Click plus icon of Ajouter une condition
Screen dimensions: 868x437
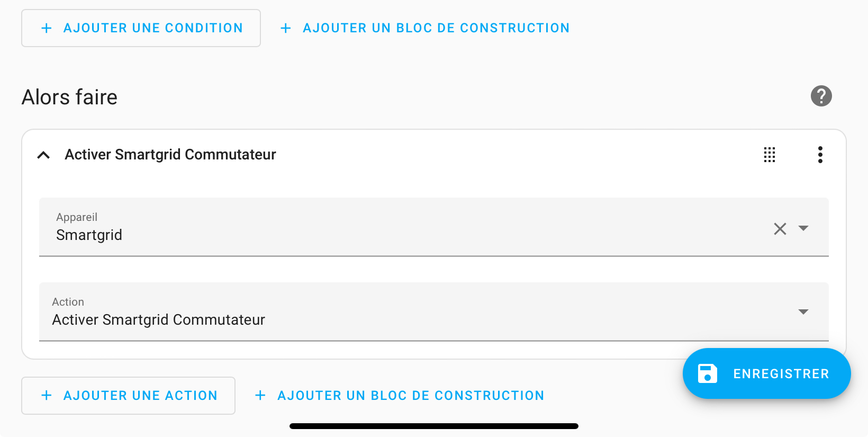(x=47, y=28)
